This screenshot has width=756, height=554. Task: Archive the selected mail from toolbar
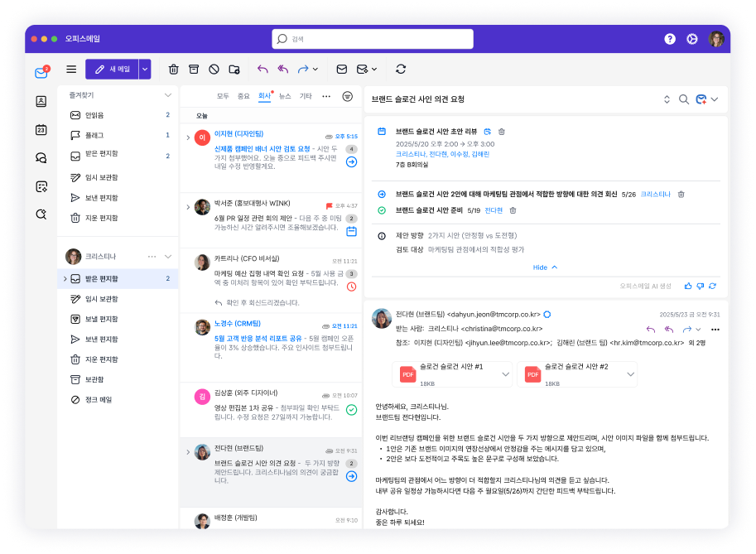coord(194,70)
